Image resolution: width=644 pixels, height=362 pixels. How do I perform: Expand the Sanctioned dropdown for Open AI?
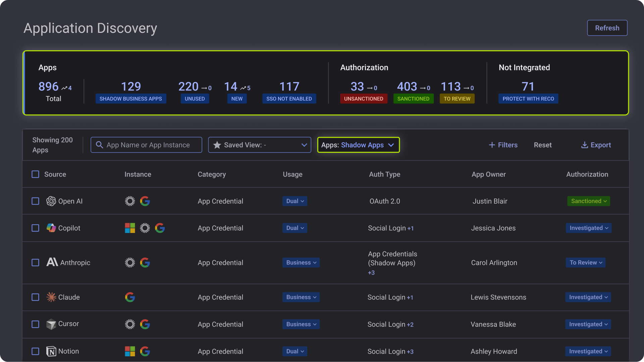click(x=588, y=201)
